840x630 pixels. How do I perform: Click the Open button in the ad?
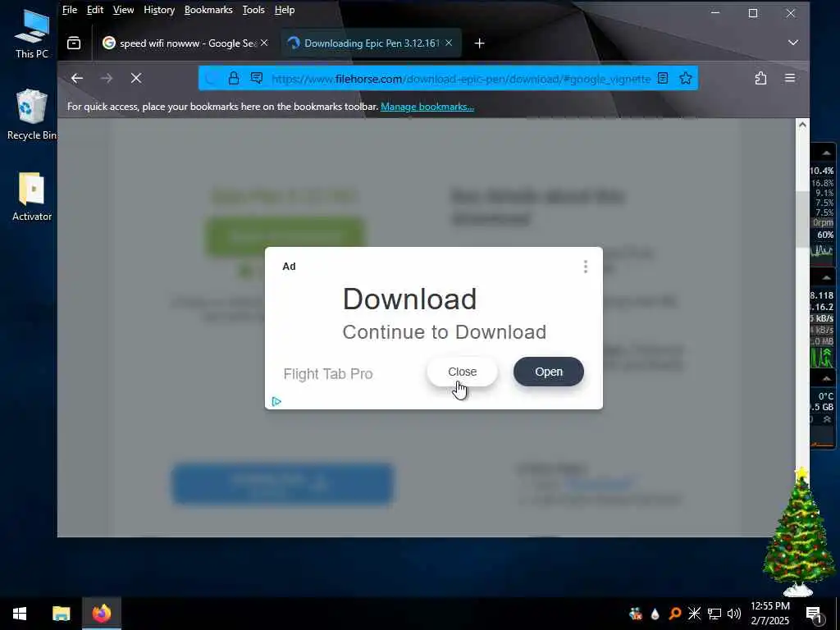click(549, 372)
